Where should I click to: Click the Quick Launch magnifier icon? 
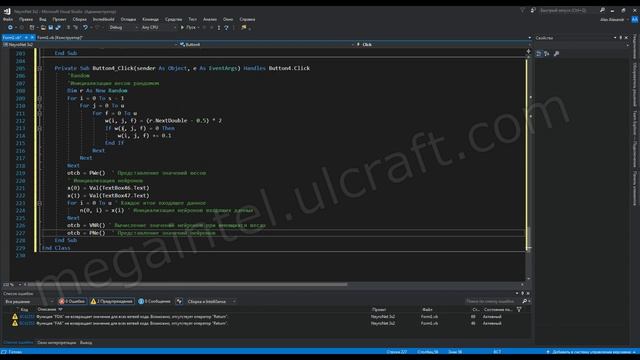(602, 10)
